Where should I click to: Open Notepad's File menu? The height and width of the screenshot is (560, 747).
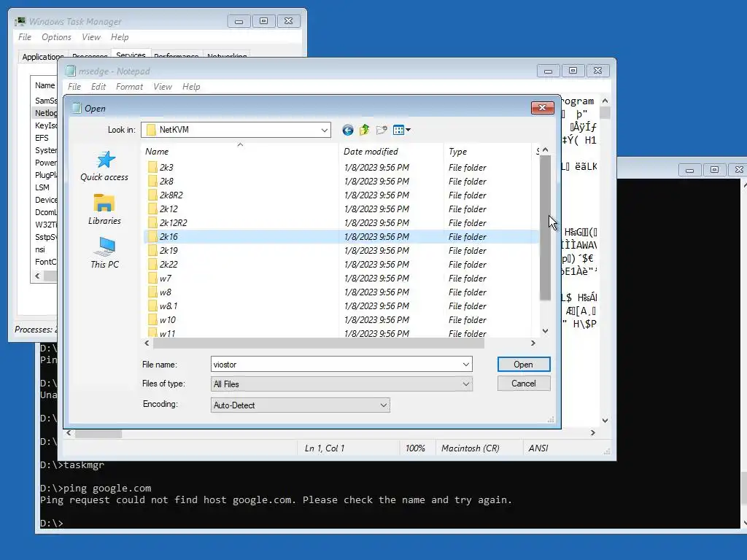pyautogui.click(x=74, y=87)
